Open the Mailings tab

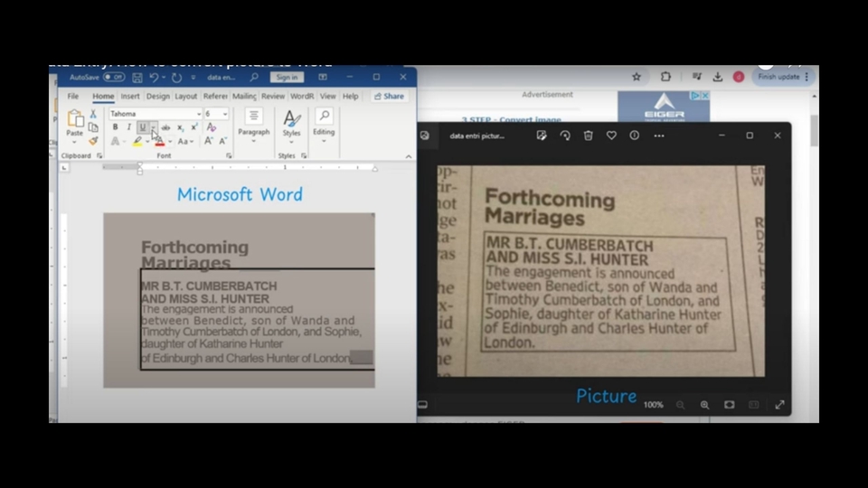tap(244, 97)
